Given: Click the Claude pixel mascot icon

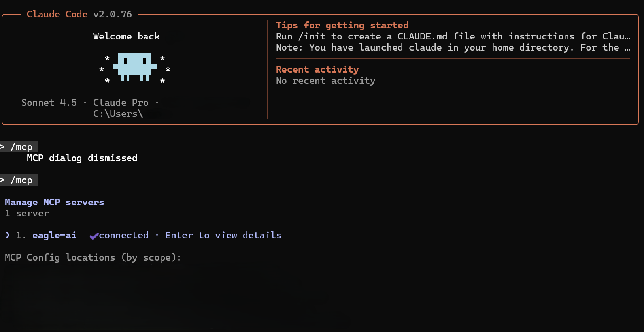Looking at the screenshot, I should tap(135, 67).
